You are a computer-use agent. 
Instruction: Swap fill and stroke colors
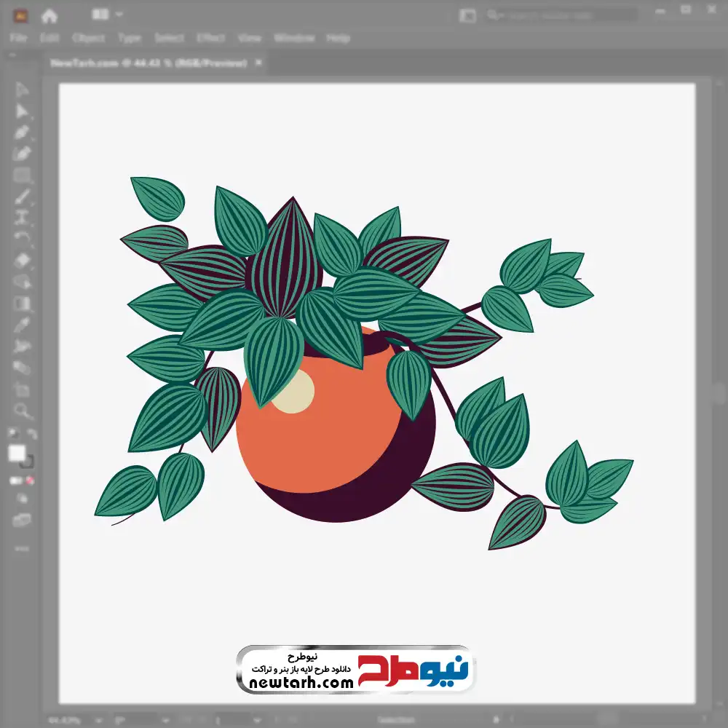(31, 434)
